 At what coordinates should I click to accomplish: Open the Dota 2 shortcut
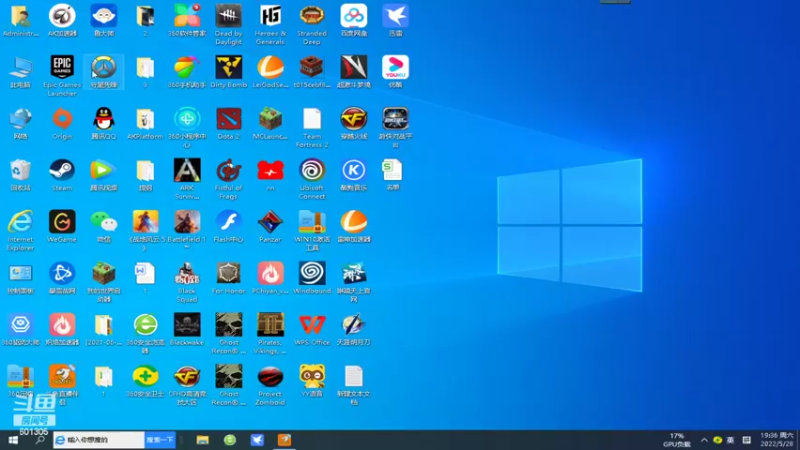229,123
